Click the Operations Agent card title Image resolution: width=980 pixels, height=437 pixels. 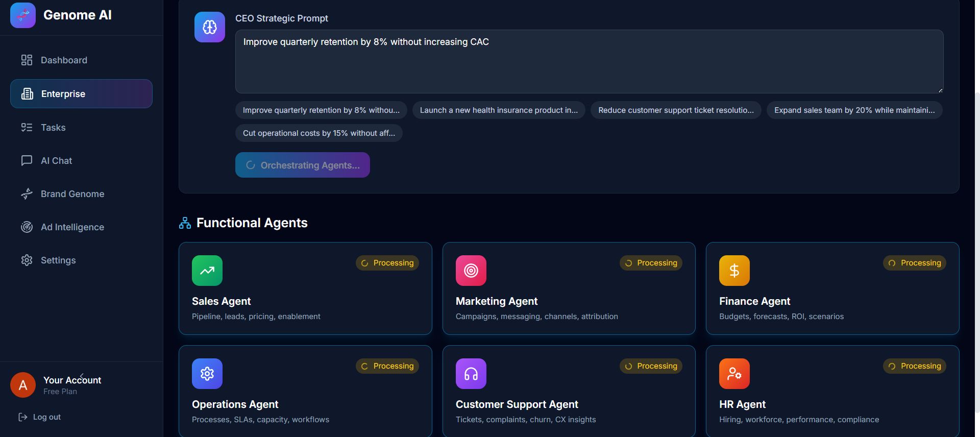(x=235, y=404)
